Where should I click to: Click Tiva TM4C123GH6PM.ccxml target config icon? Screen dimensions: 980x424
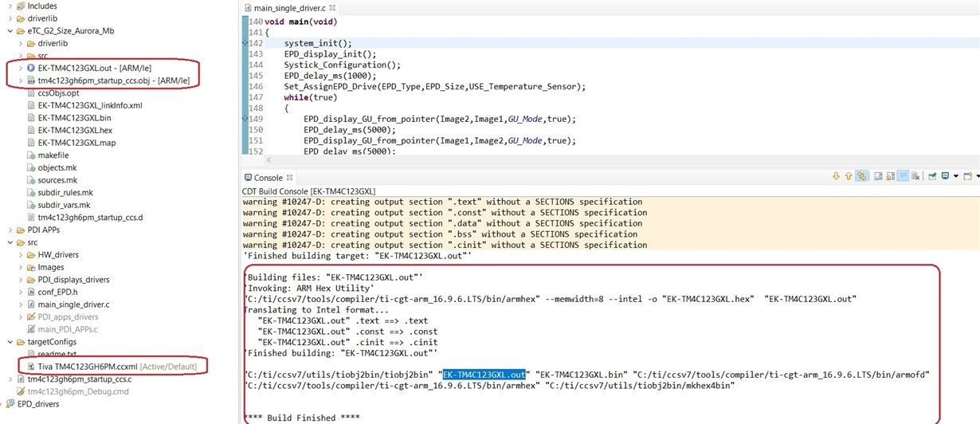click(x=31, y=366)
